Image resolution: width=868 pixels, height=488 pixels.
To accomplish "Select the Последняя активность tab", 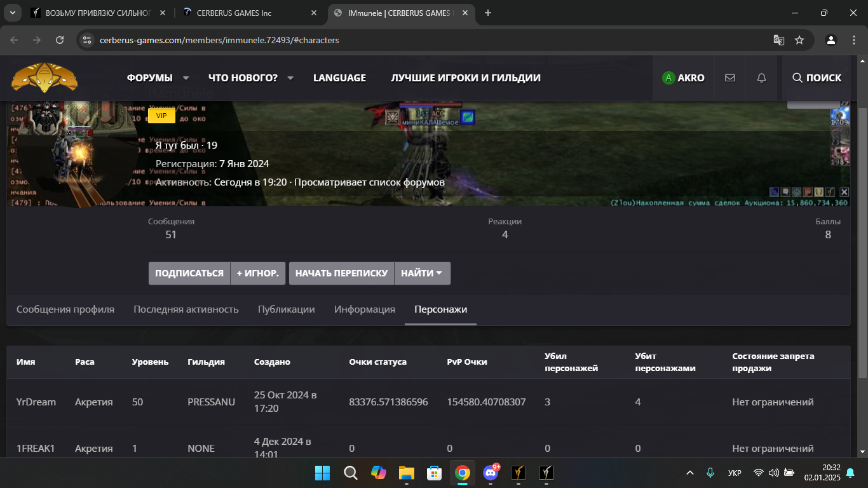I will pos(186,309).
